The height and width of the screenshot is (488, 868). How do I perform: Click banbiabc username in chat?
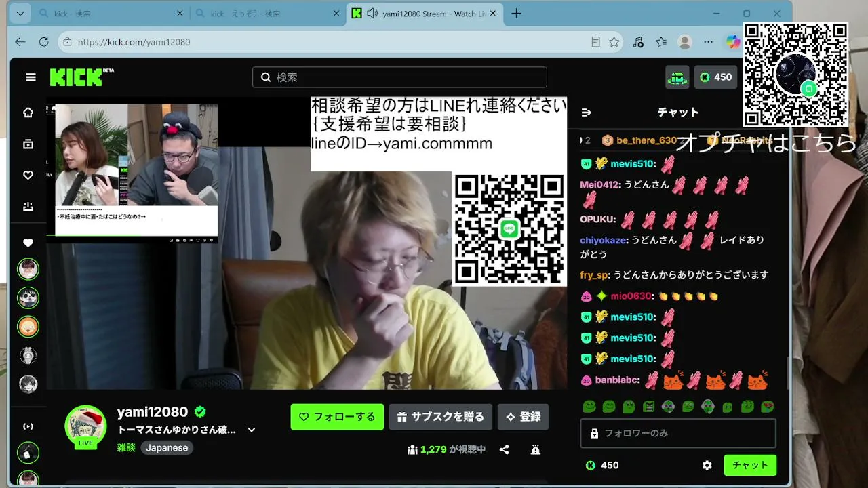(x=616, y=380)
